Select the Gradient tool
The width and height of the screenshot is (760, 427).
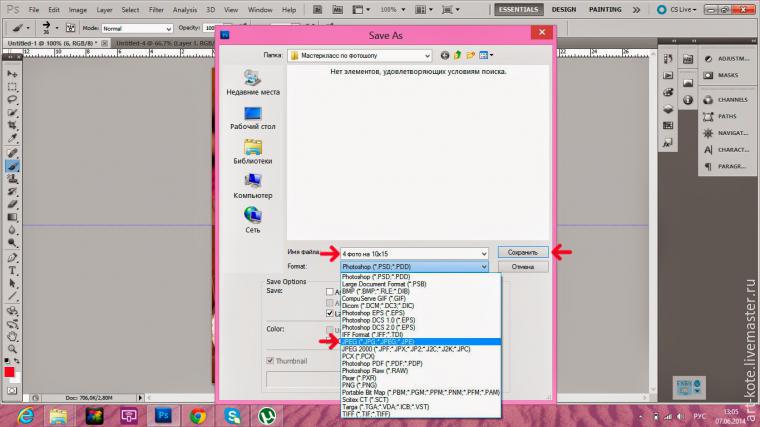[12, 218]
